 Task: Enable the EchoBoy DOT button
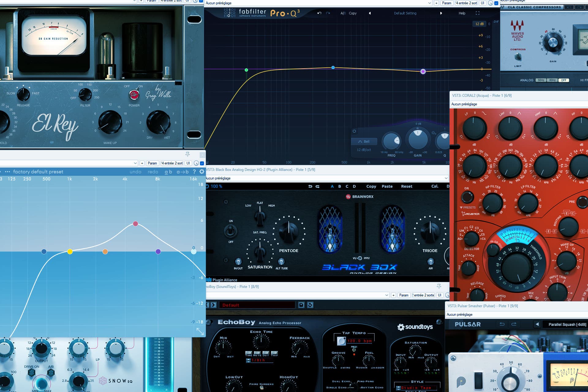266,353
